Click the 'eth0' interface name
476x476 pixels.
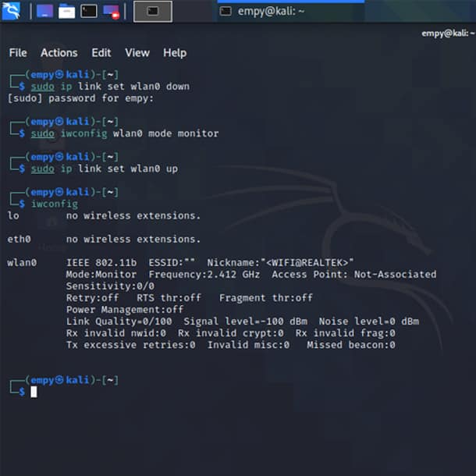[19, 240]
